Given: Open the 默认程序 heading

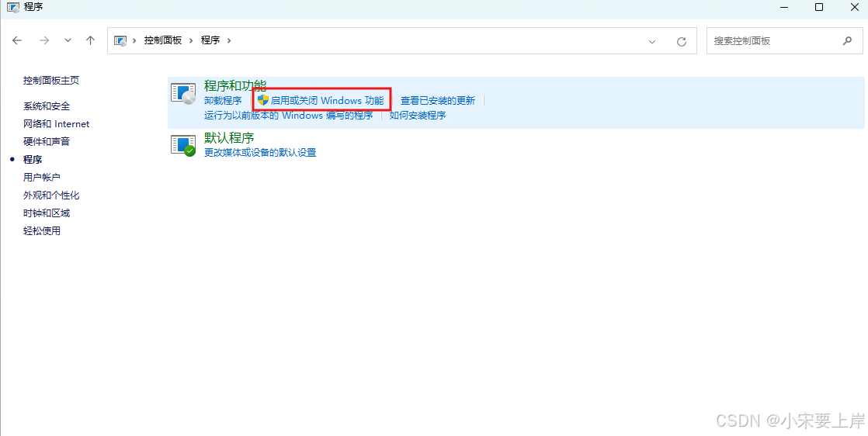Looking at the screenshot, I should point(229,138).
